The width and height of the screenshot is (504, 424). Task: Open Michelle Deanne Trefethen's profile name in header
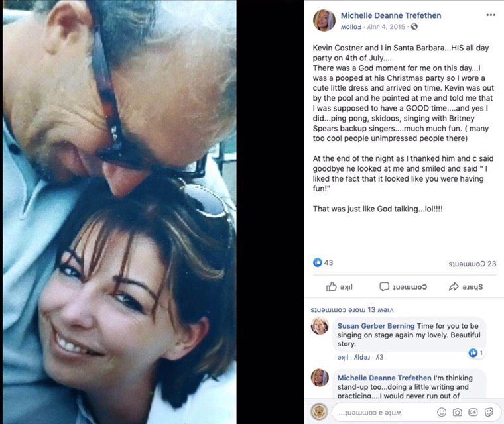point(391,15)
